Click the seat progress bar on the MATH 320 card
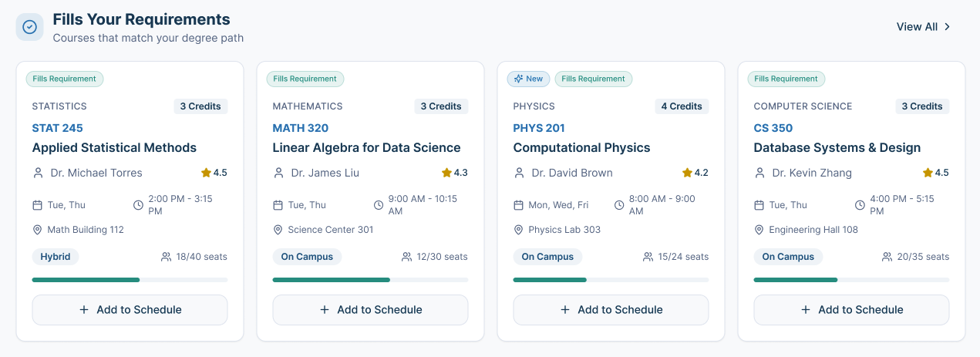980x357 pixels. (x=370, y=279)
